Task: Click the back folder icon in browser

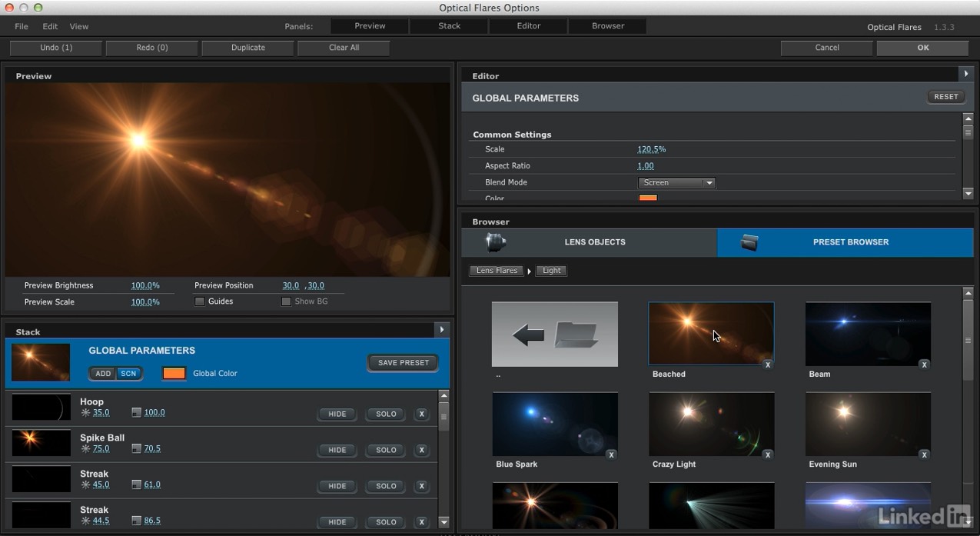Action: 554,334
